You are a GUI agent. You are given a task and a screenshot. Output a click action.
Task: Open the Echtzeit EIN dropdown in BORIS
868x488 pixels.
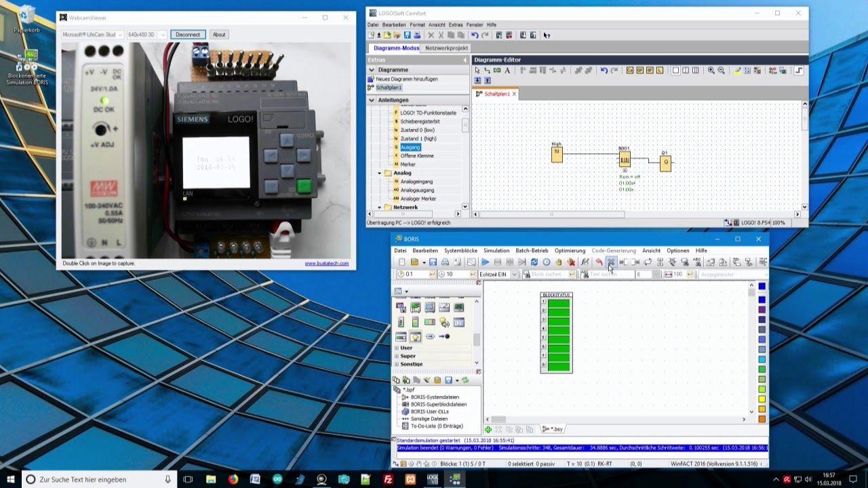tap(514, 274)
